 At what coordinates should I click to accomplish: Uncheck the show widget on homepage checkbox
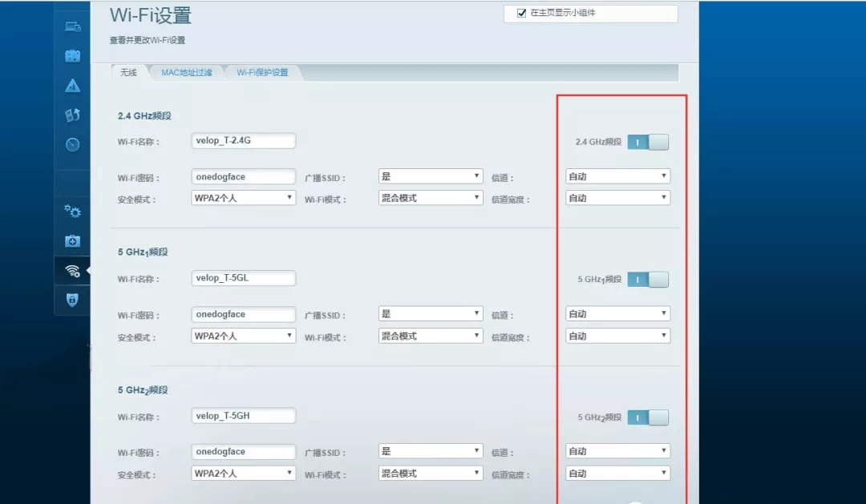click(521, 13)
